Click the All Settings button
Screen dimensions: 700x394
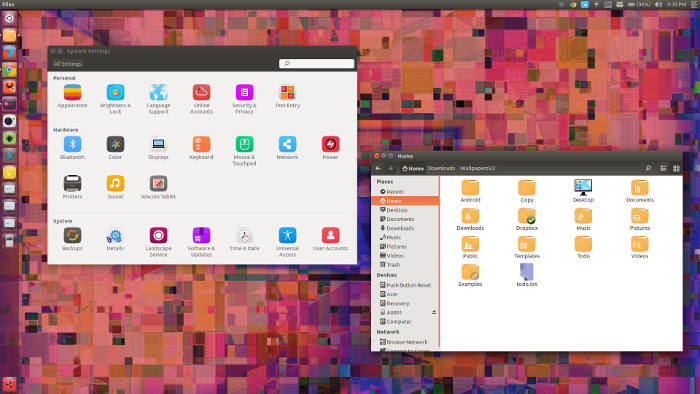pyautogui.click(x=67, y=64)
